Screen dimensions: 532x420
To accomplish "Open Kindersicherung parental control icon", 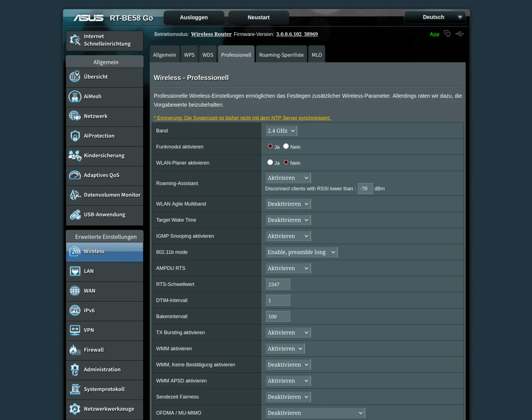I will [75, 156].
